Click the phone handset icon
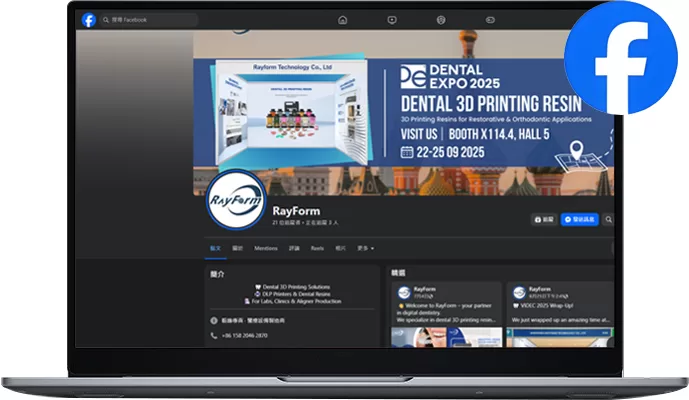Screen dimensions: 689x400 (x=214, y=335)
